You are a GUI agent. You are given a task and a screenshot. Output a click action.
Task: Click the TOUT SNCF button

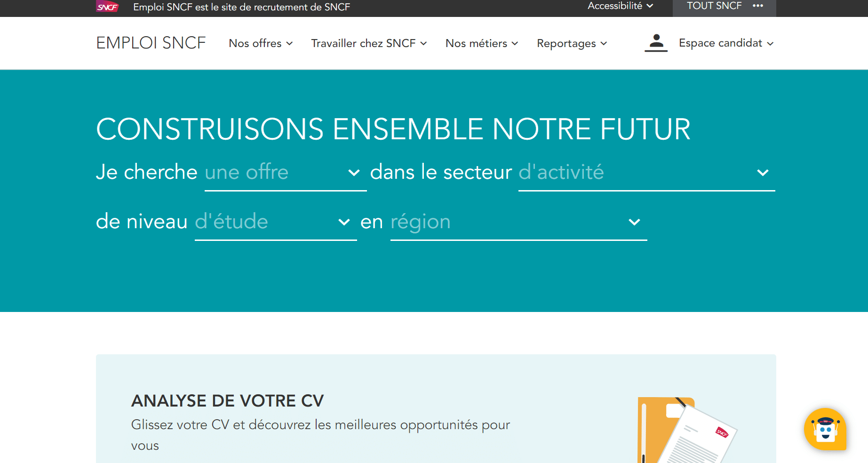[714, 6]
